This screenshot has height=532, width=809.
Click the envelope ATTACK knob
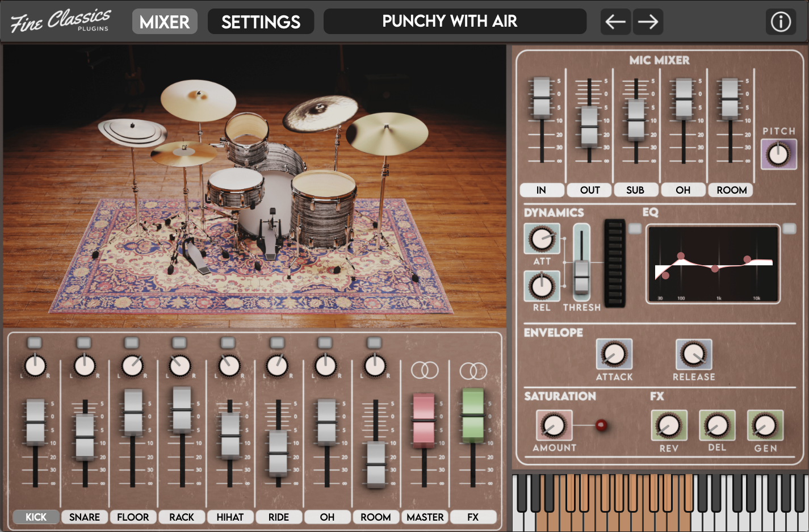(614, 354)
